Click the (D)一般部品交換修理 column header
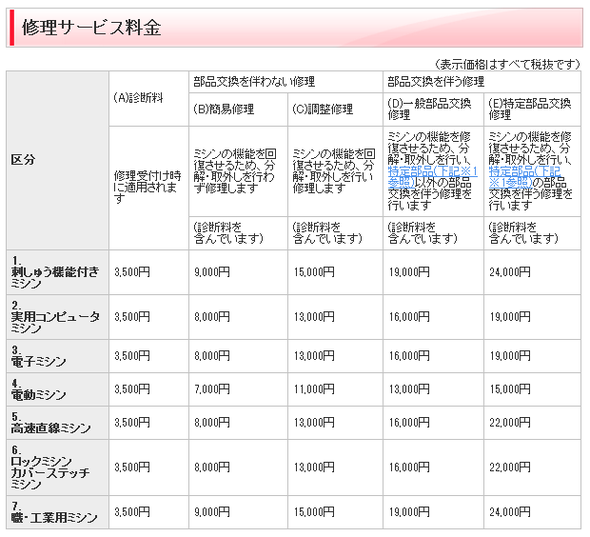Viewport: 590px width, 537px height. (x=429, y=109)
